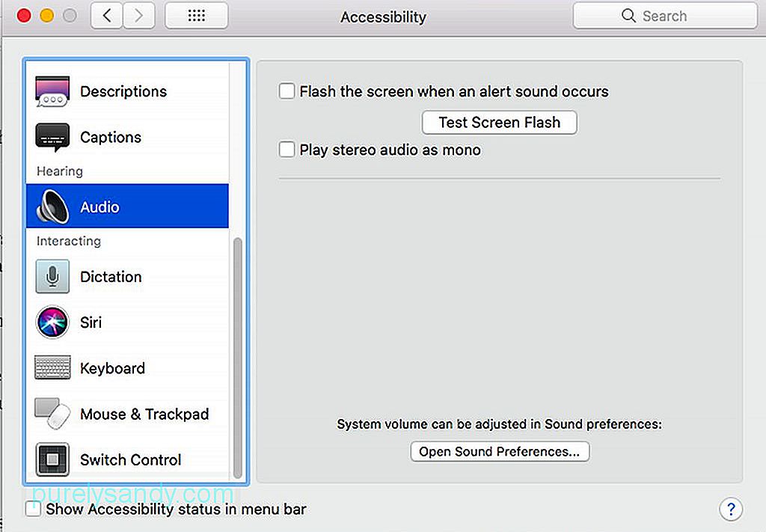Open the Captions section icon

[x=52, y=137]
